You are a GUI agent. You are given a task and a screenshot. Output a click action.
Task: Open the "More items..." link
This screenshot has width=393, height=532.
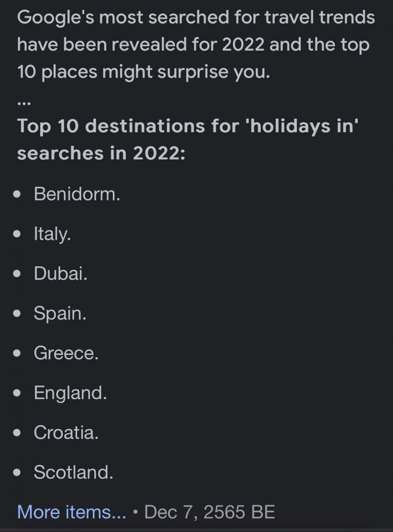tap(71, 512)
